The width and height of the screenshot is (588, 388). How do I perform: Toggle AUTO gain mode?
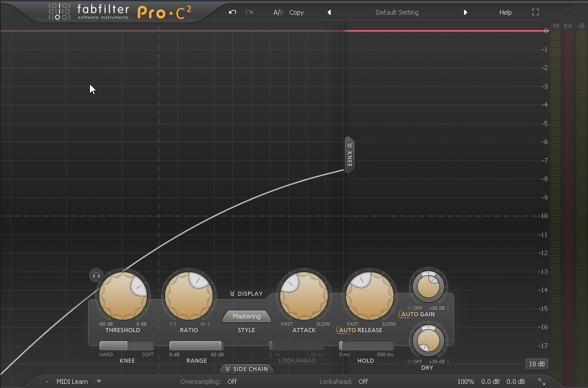coord(409,315)
